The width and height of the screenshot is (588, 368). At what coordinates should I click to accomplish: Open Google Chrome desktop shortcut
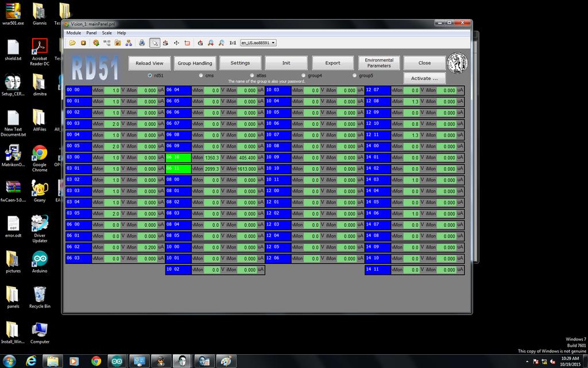pos(40,159)
